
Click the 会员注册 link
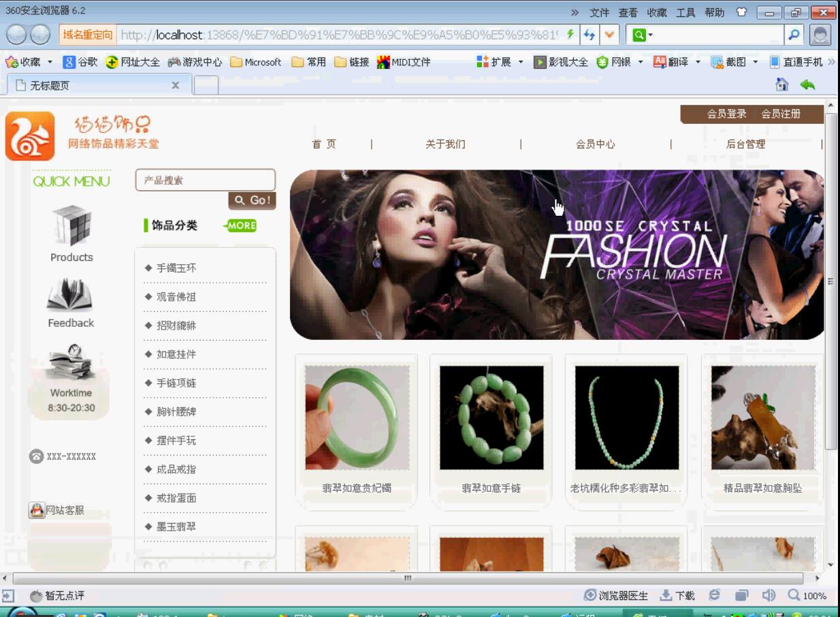tap(781, 114)
